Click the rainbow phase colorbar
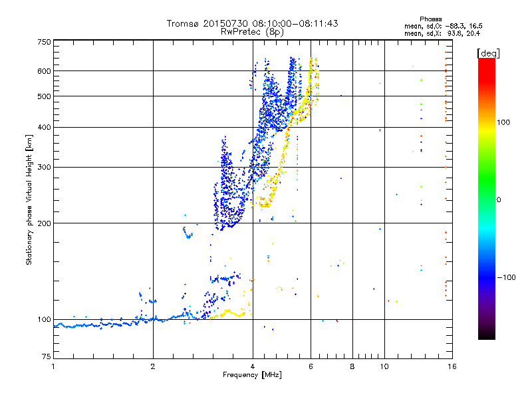 click(487, 199)
